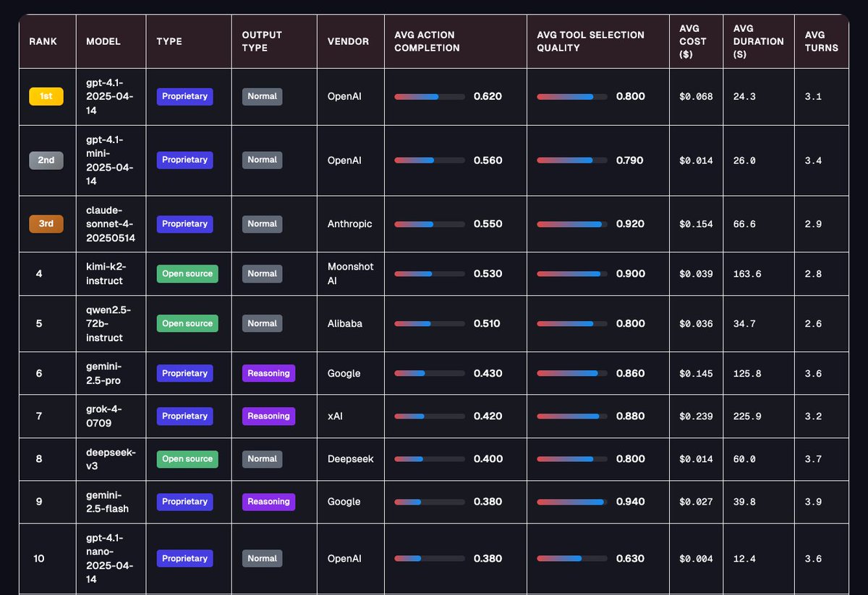
Task: Click the VENDOR column header
Action: (348, 41)
